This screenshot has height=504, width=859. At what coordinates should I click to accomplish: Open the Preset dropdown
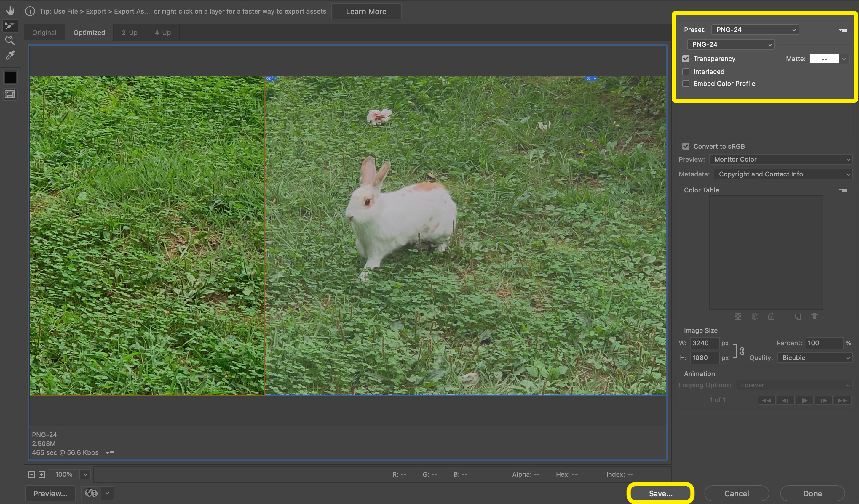[x=755, y=30]
